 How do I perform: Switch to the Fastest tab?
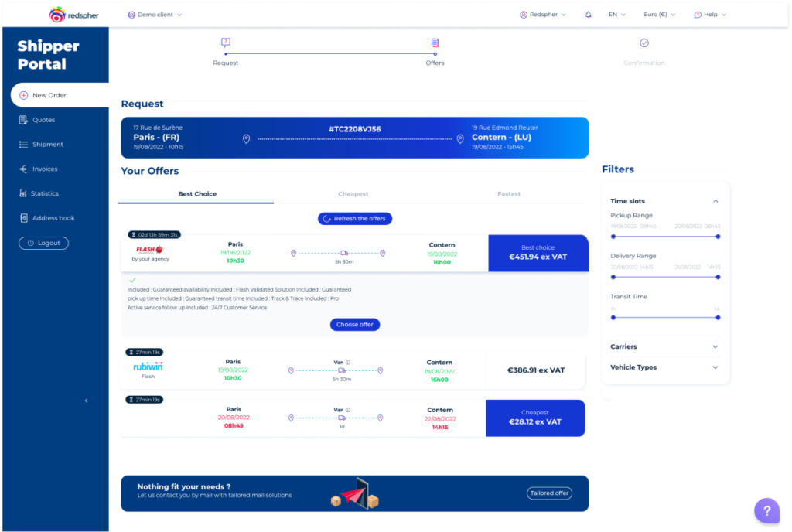click(509, 194)
